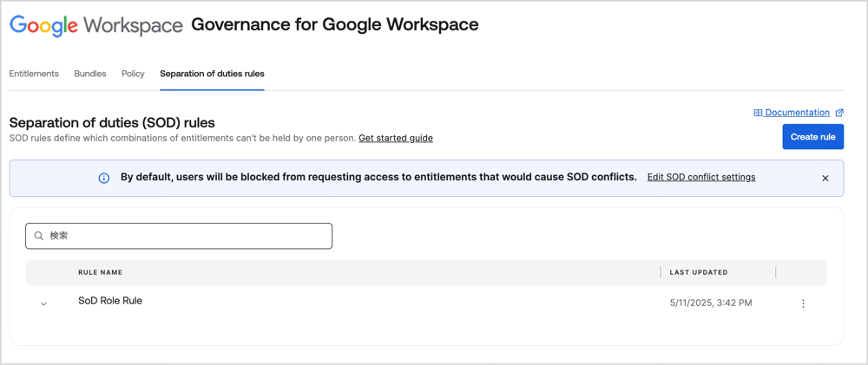The image size is (868, 365).
Task: Open the Entitlements tab
Action: click(x=34, y=74)
